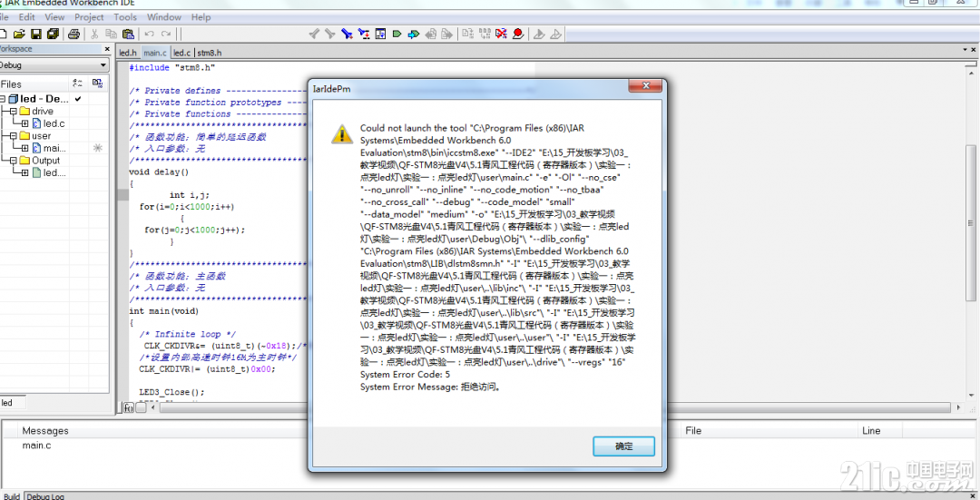Close the Workspace panel
The height and width of the screenshot is (500, 980).
tap(107, 49)
